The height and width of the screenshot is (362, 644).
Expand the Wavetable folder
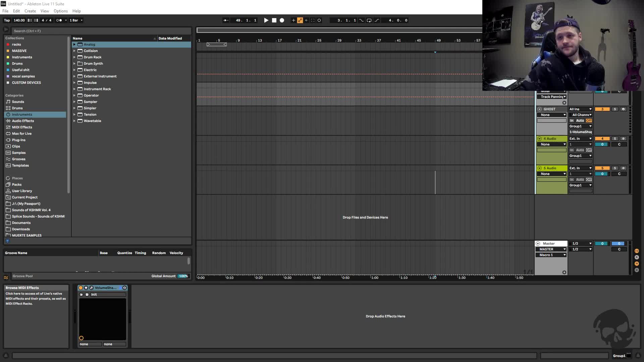74,121
